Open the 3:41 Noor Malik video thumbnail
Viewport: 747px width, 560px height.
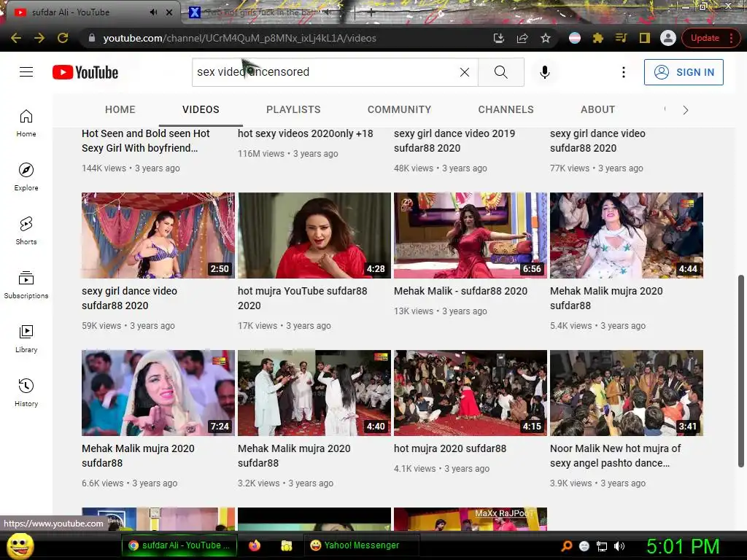point(627,393)
